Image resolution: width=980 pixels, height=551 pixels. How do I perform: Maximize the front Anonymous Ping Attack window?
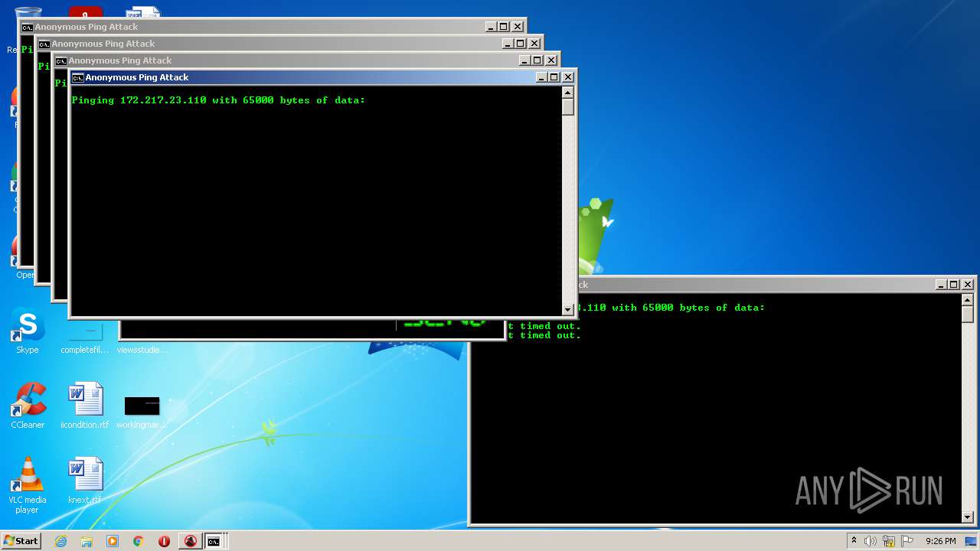554,77
